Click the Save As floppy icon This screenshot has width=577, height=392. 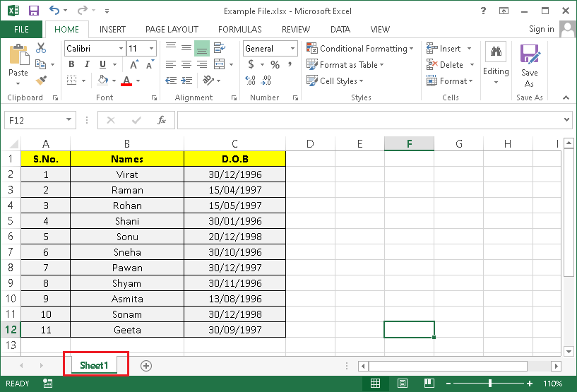coord(529,55)
